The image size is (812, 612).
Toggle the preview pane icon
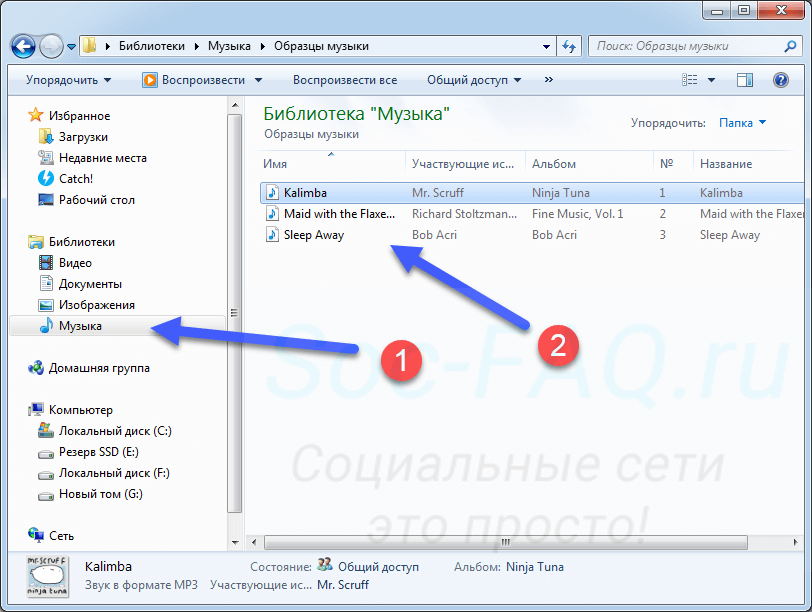[x=745, y=80]
